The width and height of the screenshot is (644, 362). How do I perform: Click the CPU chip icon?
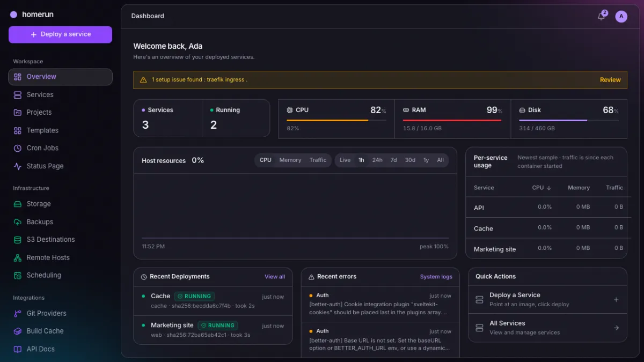tap(290, 110)
